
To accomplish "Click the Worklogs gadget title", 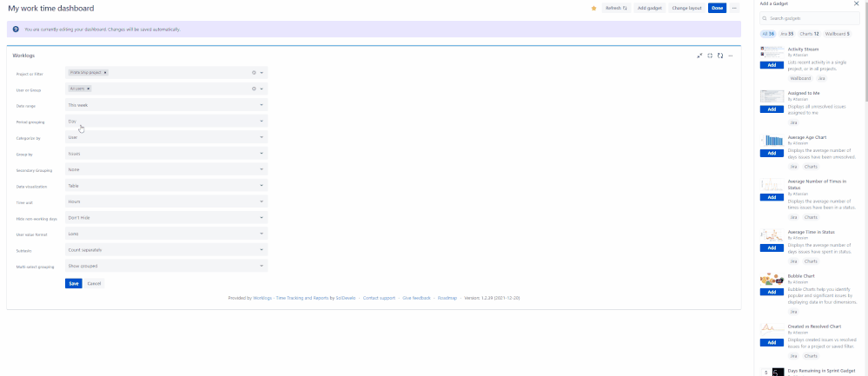I will [23, 56].
